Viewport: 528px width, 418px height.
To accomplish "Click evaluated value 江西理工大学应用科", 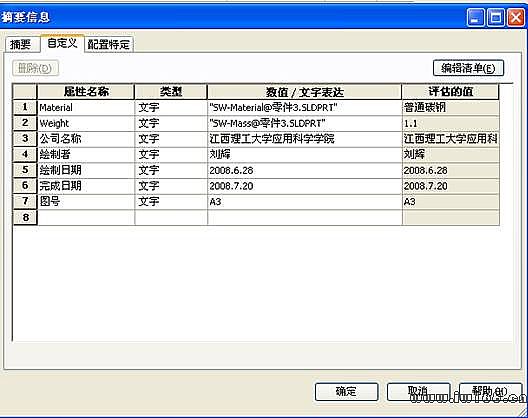I will point(451,138).
